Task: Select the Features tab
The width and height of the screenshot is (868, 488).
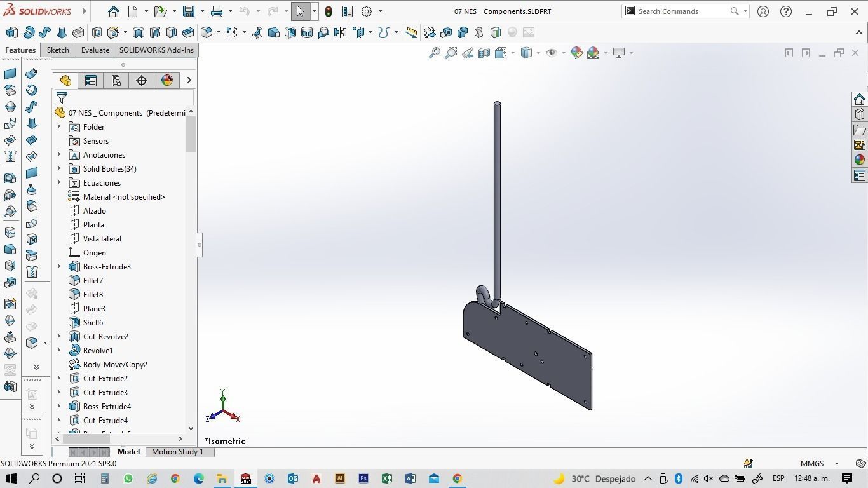Action: click(x=20, y=50)
